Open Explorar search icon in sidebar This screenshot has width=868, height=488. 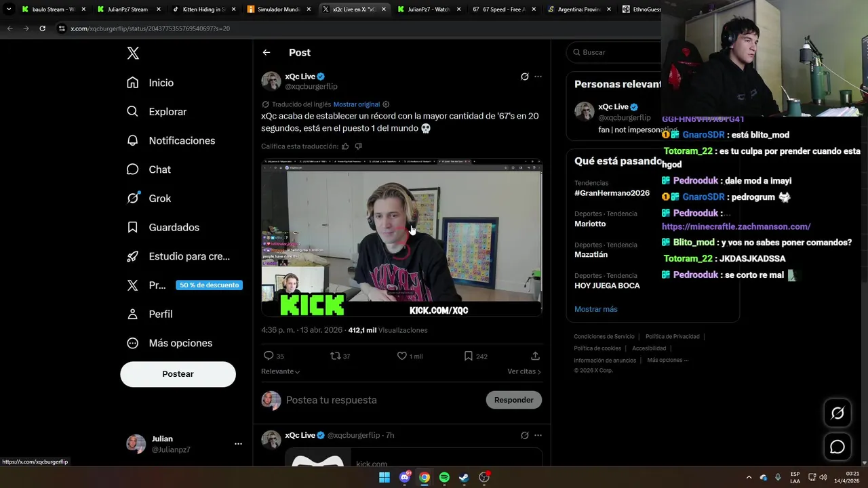[x=133, y=111]
